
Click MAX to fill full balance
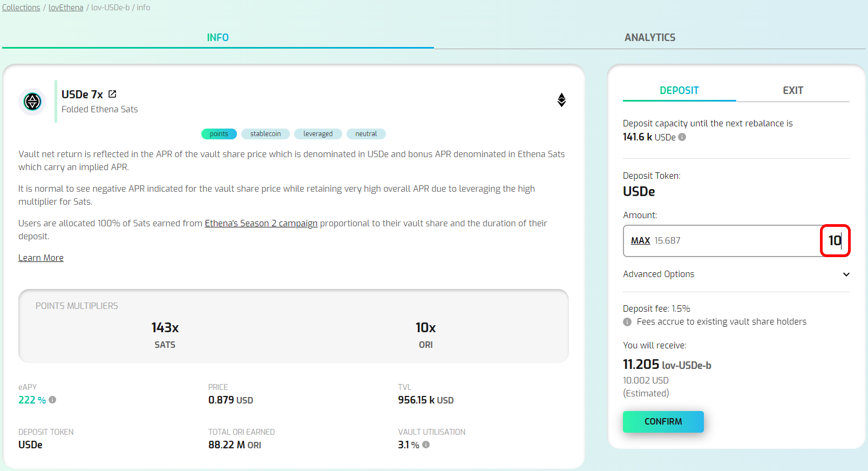point(640,240)
